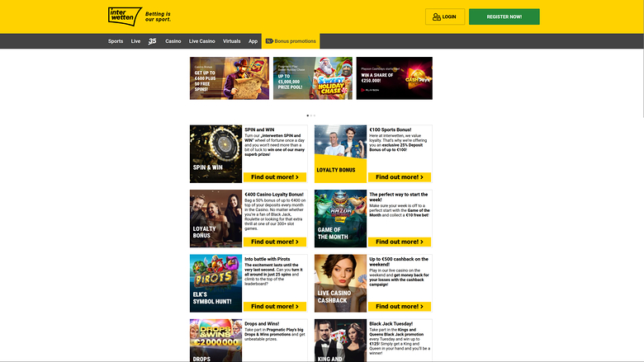Click Find out more for €500 weekend cashback
The image size is (644, 362).
[x=400, y=306]
